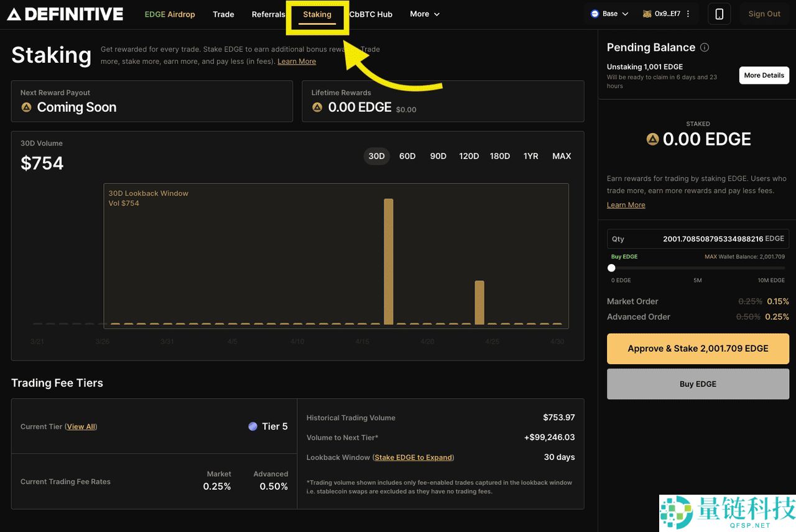Image resolution: width=796 pixels, height=532 pixels.
Task: Click the Qty amount input field
Action: [x=696, y=239]
